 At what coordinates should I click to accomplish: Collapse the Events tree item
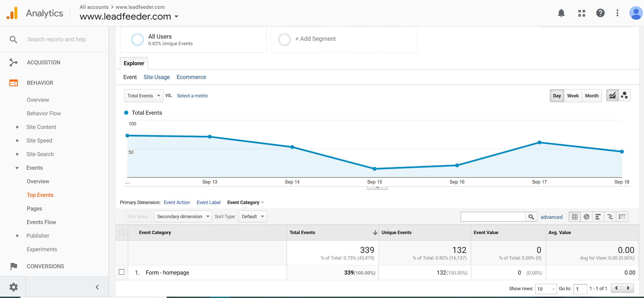pyautogui.click(x=17, y=168)
